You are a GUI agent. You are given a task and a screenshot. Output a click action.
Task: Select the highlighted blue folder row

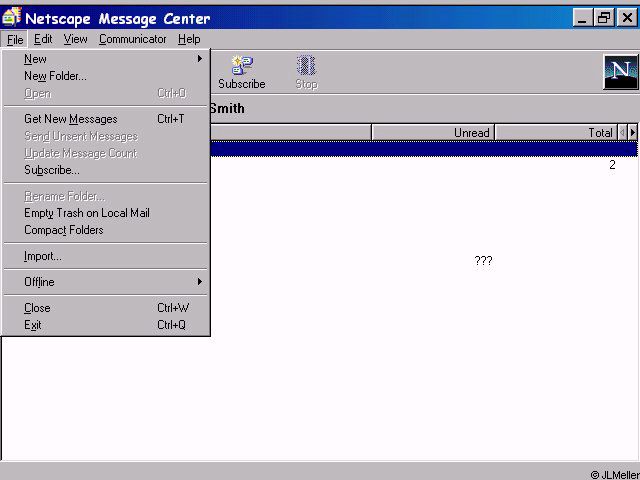[x=424, y=149]
